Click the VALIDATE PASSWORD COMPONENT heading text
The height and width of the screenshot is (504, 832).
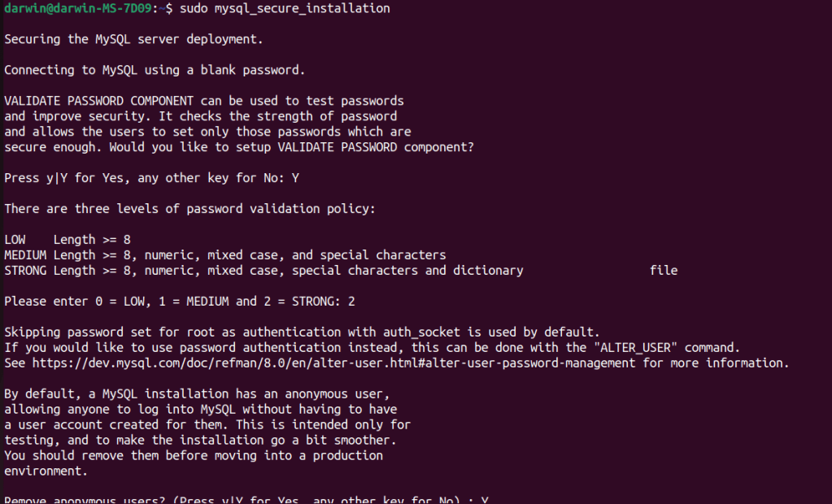(x=99, y=101)
